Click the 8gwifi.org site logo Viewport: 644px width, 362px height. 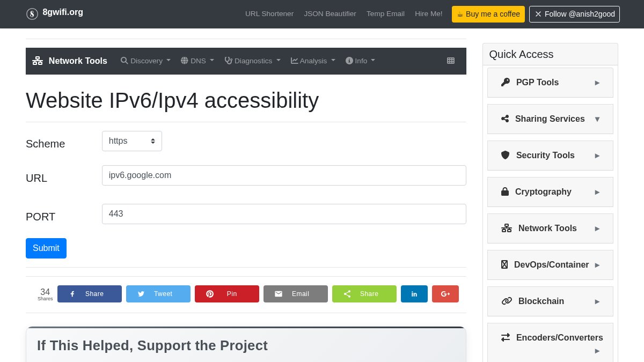(x=54, y=13)
